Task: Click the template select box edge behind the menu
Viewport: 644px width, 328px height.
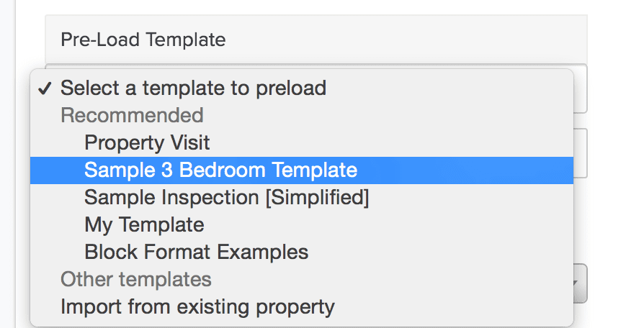Action: tap(581, 89)
